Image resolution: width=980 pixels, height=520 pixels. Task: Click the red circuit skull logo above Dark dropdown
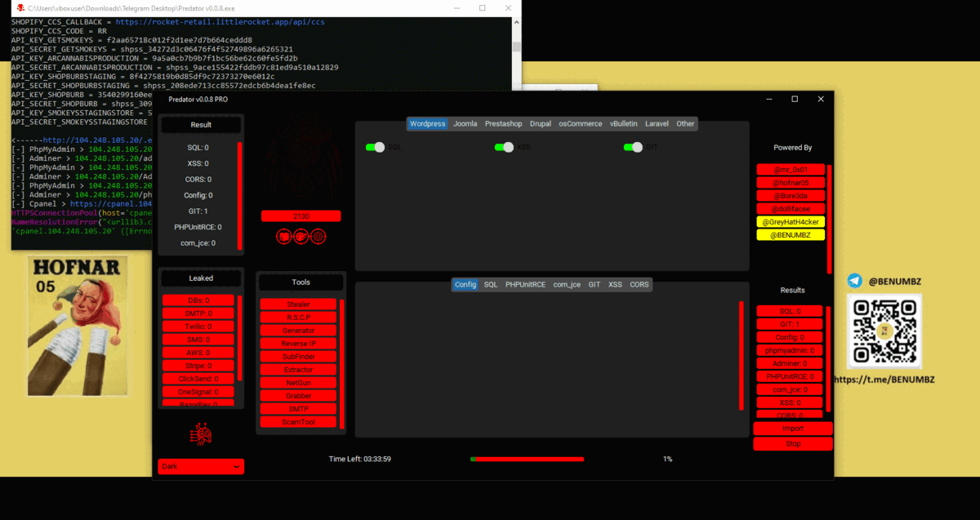pos(201,435)
